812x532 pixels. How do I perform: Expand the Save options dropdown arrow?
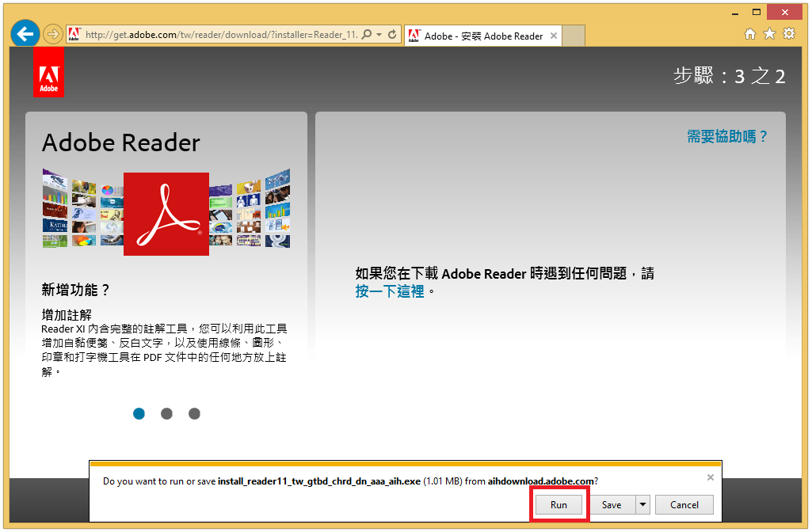642,504
